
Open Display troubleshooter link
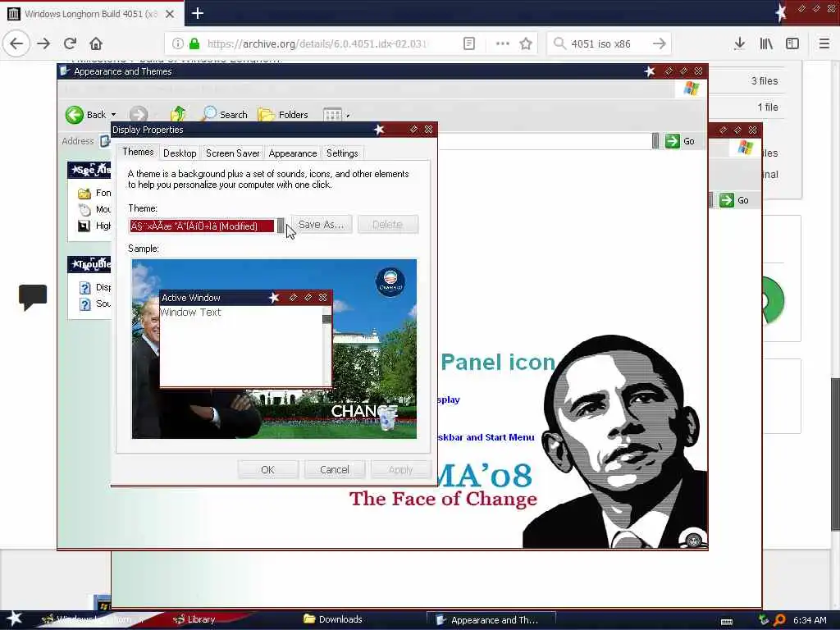(x=95, y=288)
